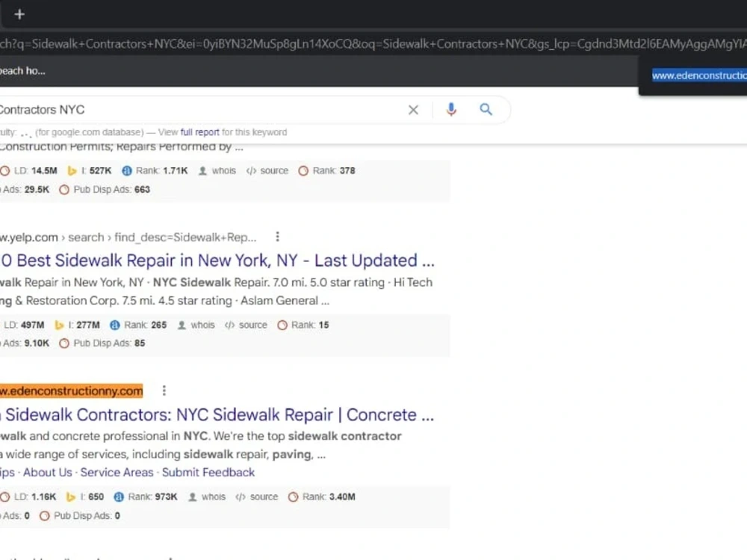Click Rank 3.40M value
Viewport: 747px width, 560px height.
[x=342, y=497]
